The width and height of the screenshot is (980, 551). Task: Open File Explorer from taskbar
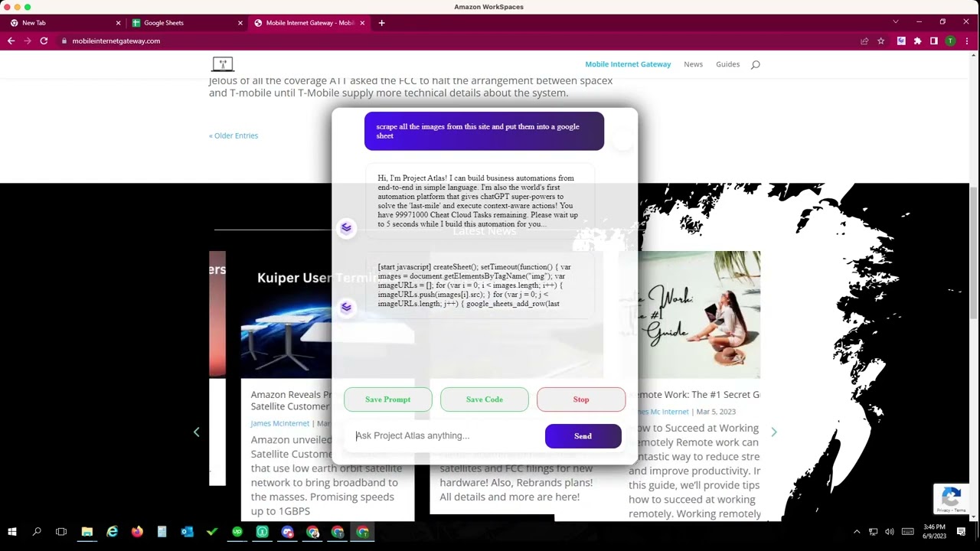[x=87, y=532]
